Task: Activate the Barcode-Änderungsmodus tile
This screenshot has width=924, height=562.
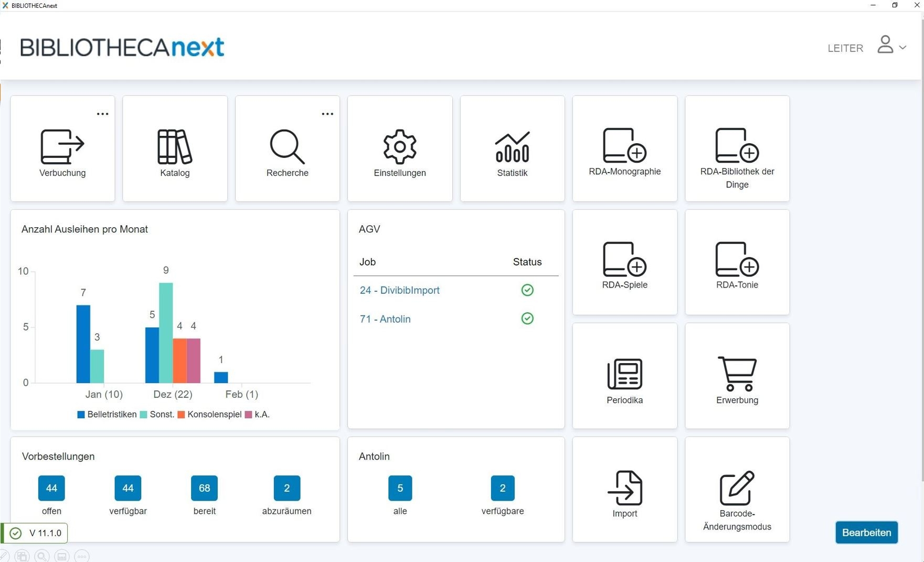Action: pyautogui.click(x=737, y=490)
